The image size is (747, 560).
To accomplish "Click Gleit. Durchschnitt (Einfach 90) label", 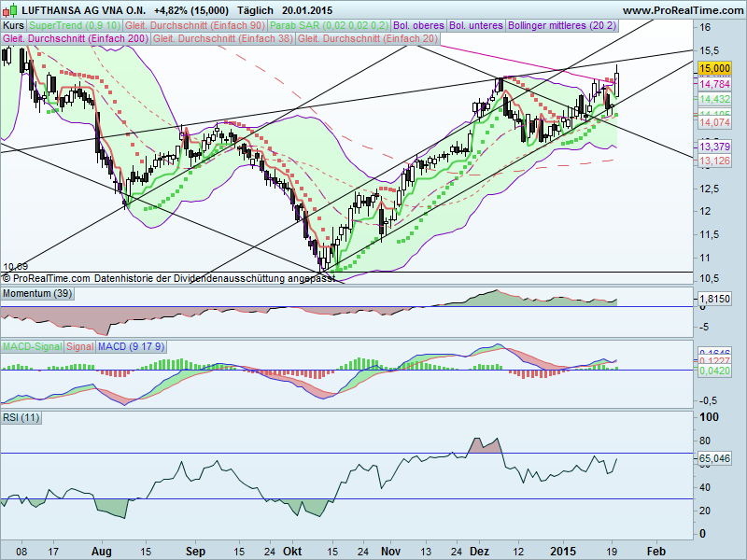I will (x=195, y=26).
